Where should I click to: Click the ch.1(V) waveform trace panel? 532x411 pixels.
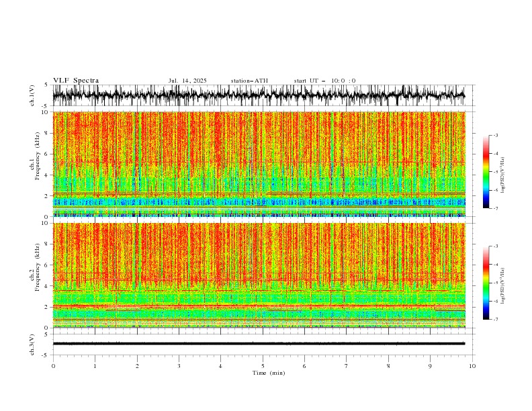(x=263, y=95)
